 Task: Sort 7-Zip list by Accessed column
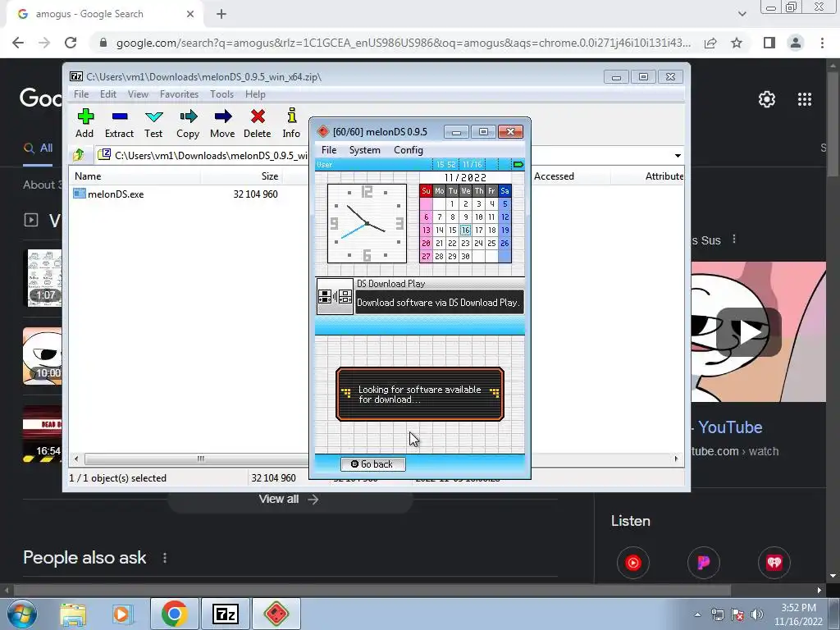(x=570, y=176)
